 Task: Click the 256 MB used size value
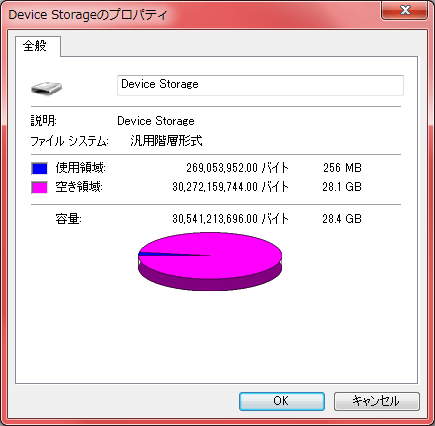pos(342,168)
